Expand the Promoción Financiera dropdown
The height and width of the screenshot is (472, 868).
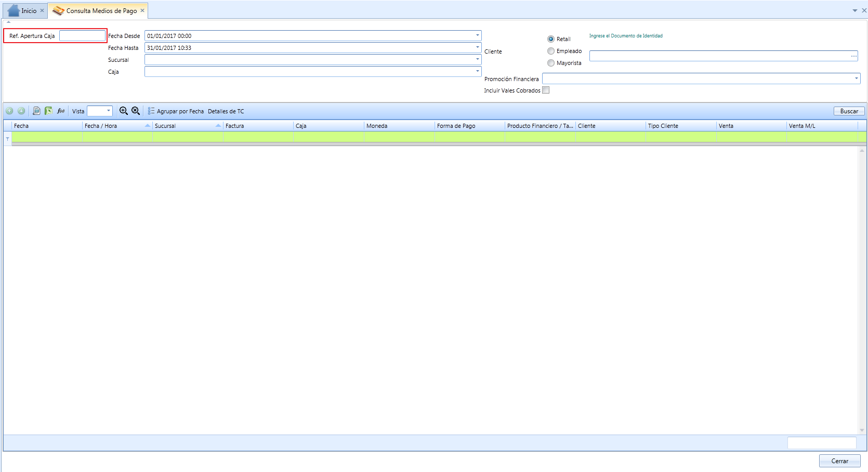tap(856, 78)
